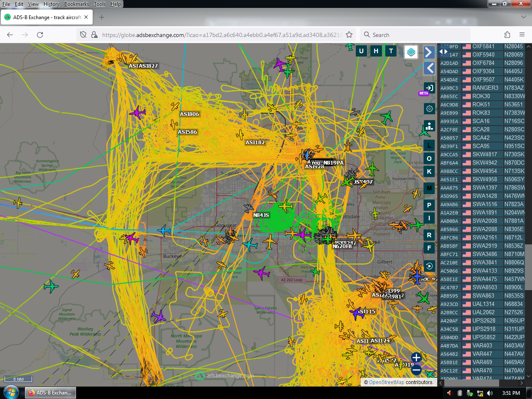Open the Tools menu
The width and height of the screenshot is (532, 399).
100,4
